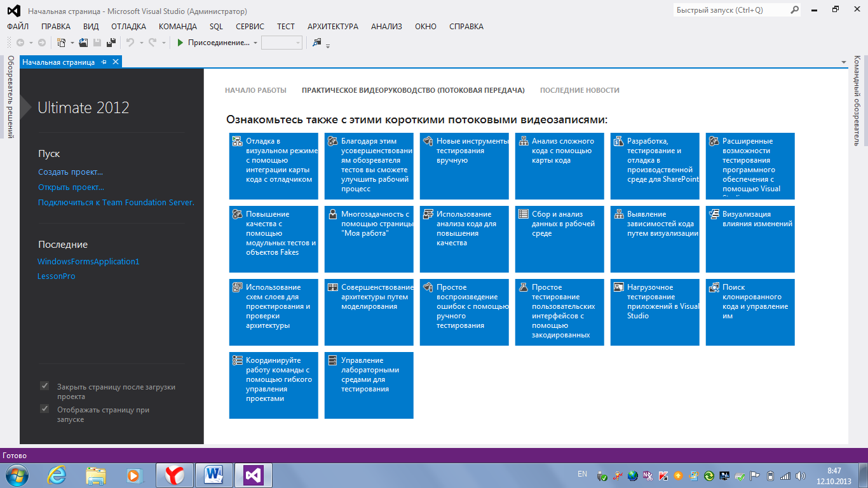Switch to НАЧАЛО РАБОТЫ tab
Viewport: 868px width, 488px height.
click(255, 90)
